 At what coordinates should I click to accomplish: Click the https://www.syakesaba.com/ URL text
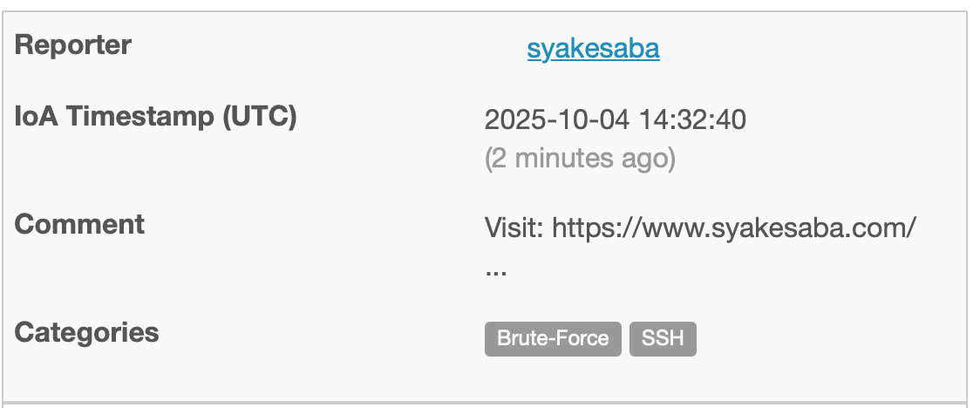tap(734, 229)
